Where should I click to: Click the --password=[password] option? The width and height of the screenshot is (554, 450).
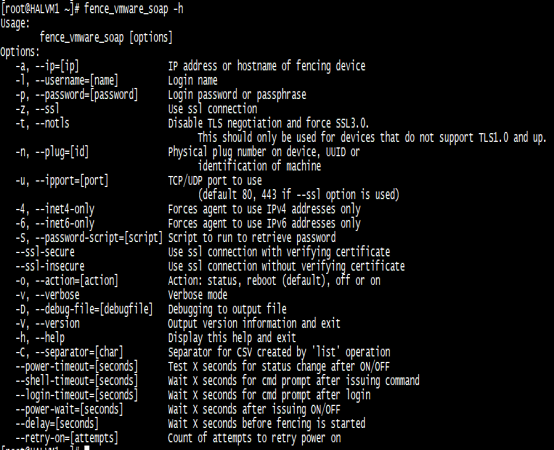(86, 95)
